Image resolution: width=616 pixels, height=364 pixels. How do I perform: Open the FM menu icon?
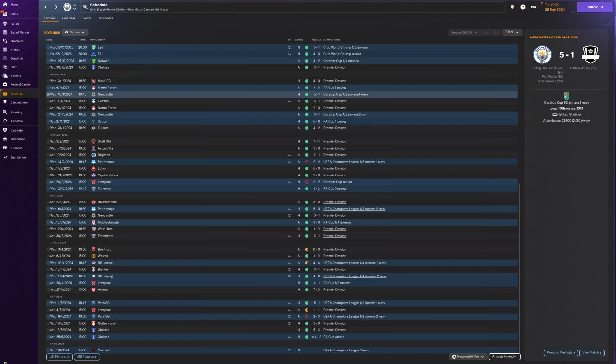(x=533, y=7)
